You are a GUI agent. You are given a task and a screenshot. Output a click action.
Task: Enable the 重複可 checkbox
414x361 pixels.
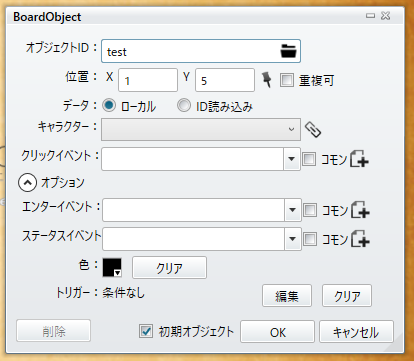(287, 80)
